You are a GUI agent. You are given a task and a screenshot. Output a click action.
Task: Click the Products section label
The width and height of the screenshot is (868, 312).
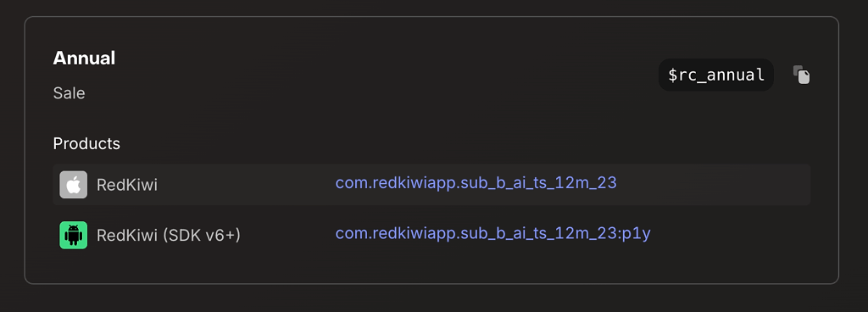[x=86, y=144]
